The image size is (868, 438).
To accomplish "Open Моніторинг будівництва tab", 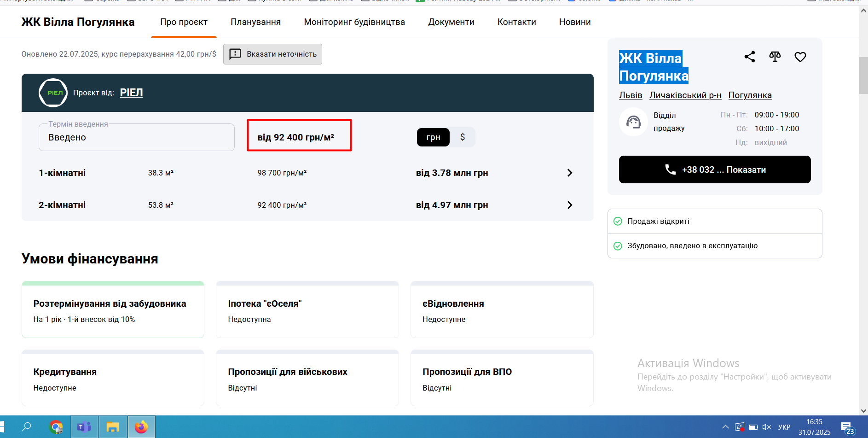I will click(x=354, y=22).
